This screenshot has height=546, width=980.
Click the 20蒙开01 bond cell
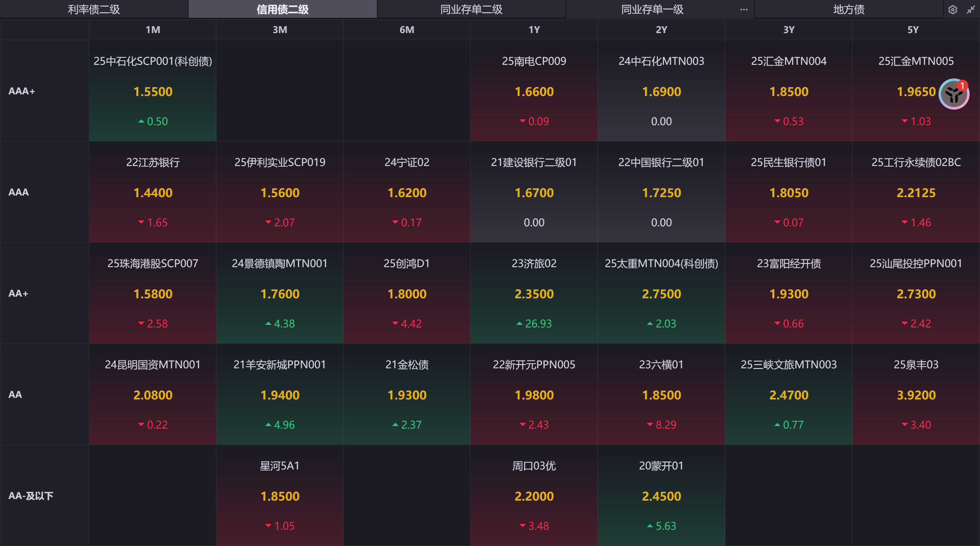tap(661, 495)
